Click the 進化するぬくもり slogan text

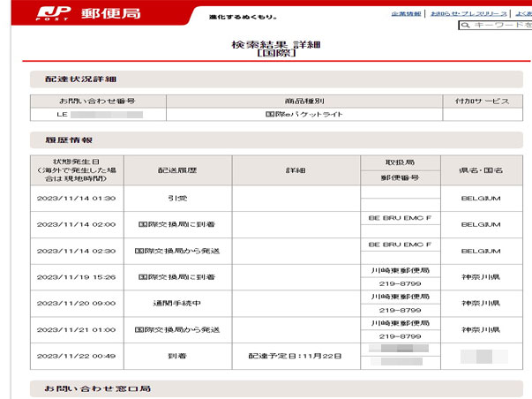pyautogui.click(x=243, y=17)
